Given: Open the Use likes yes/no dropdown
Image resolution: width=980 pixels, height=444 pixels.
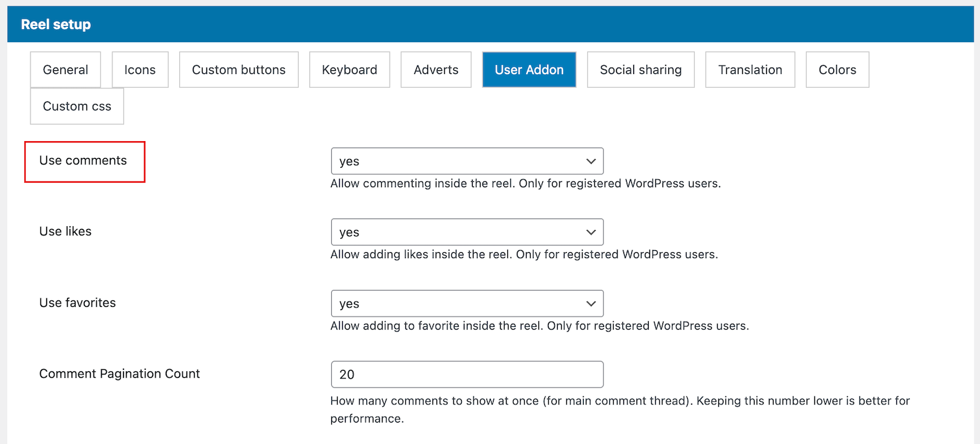Looking at the screenshot, I should tap(467, 232).
